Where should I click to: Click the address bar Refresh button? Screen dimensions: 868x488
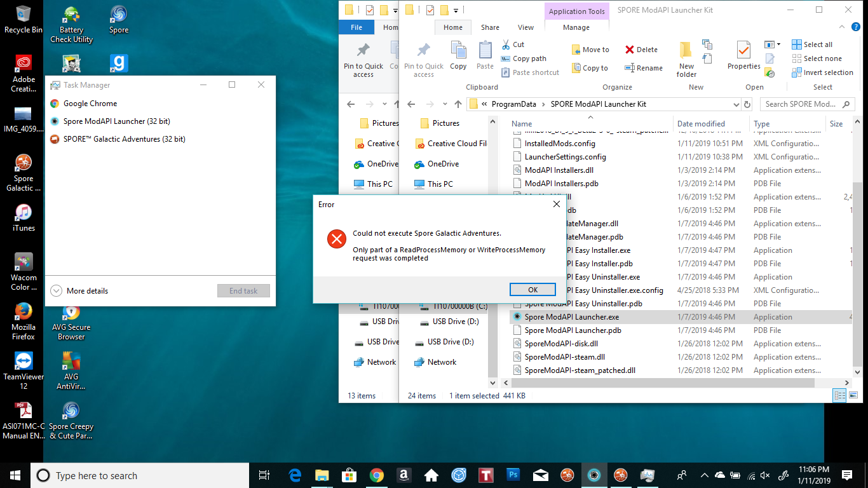747,104
